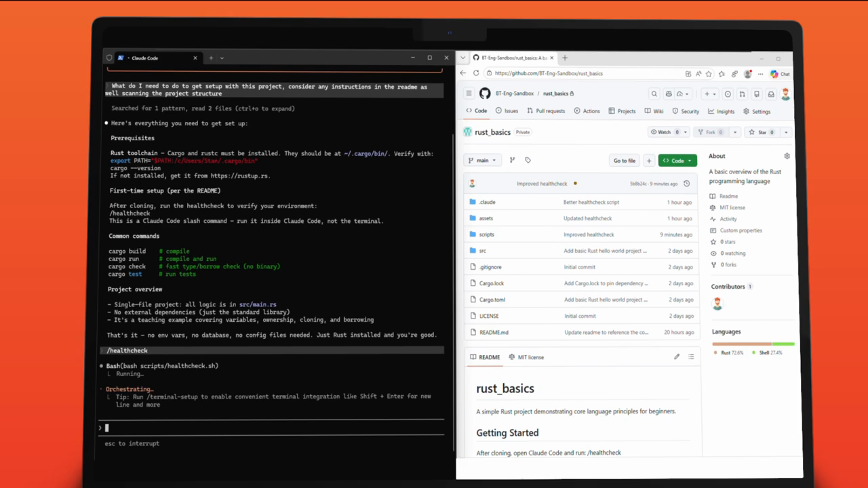Click the Rust segment of languages bar
Viewport: 868px width, 488px height.
pyautogui.click(x=742, y=344)
